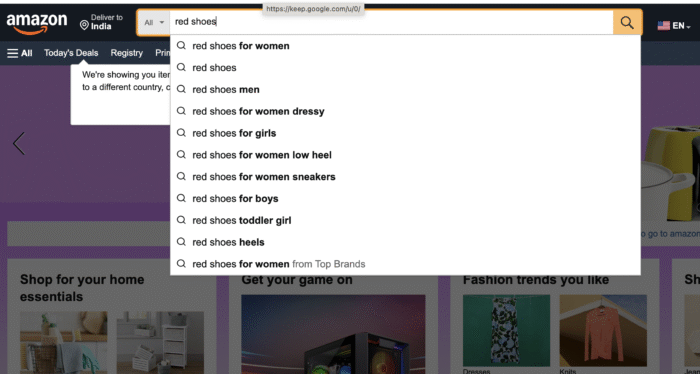The image size is (700, 374).
Task: Choose red shoes toddler girl suggestion
Action: tap(405, 221)
